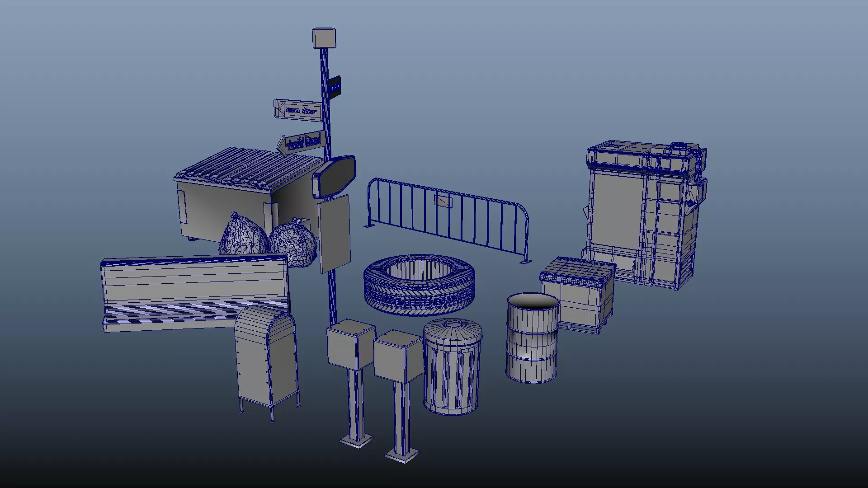868x488 pixels.
Task: Click the right garbage bag mesh
Action: click(292, 242)
